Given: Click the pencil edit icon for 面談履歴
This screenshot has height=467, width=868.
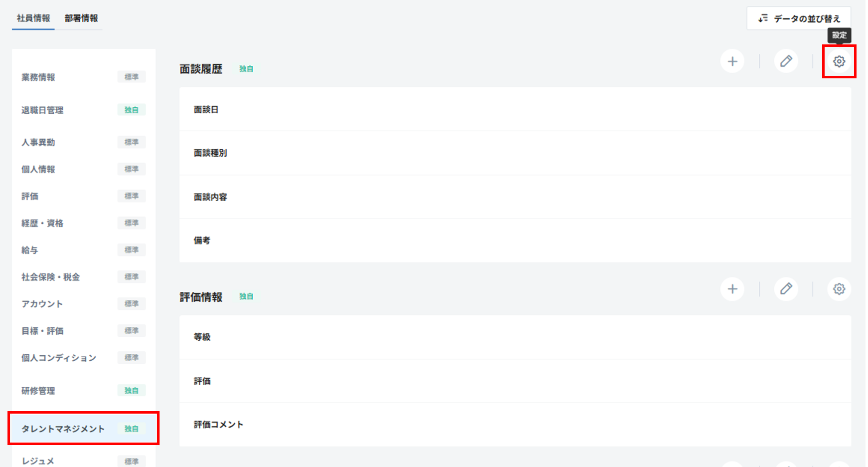Looking at the screenshot, I should (786, 61).
